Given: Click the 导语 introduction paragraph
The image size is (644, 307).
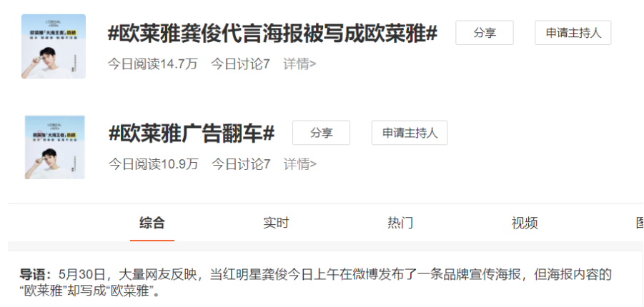Looking at the screenshot, I should point(316,283).
